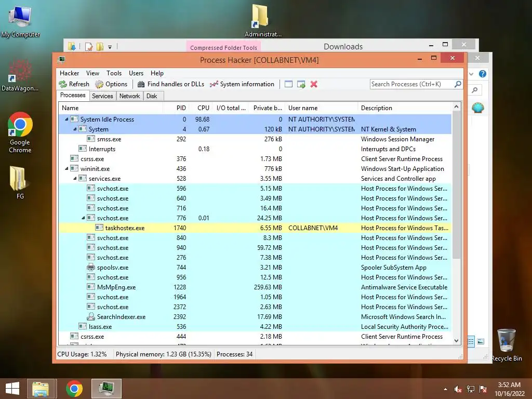The width and height of the screenshot is (532, 399).
Task: Open the Google Chrome desktop shortcut
Action: pyautogui.click(x=20, y=132)
